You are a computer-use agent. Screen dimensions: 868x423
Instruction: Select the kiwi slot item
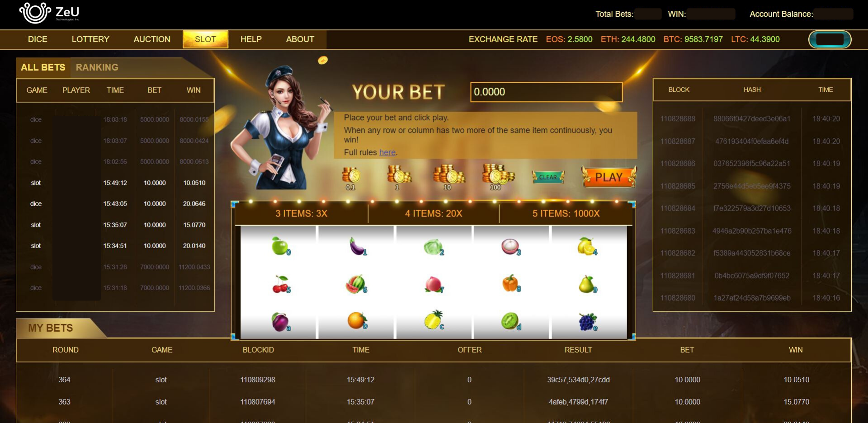(510, 321)
